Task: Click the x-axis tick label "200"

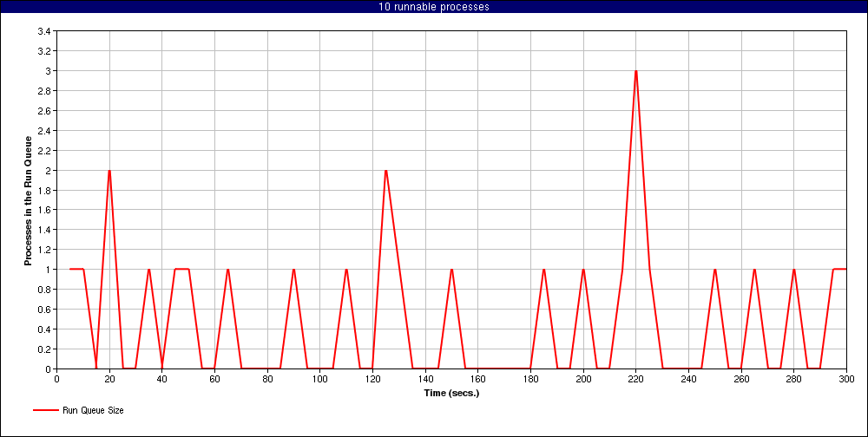Action: [583, 380]
